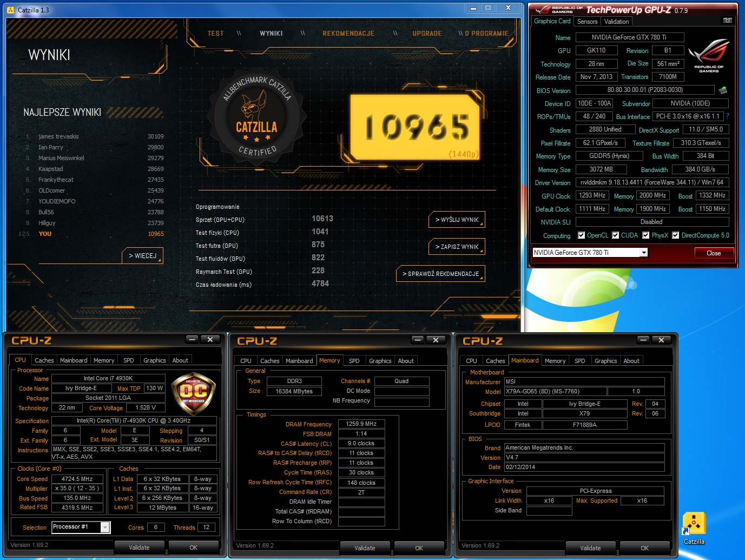This screenshot has width=745, height=560.
Task: Open the Catzilla desktop shortcut icon
Action: 694,528
